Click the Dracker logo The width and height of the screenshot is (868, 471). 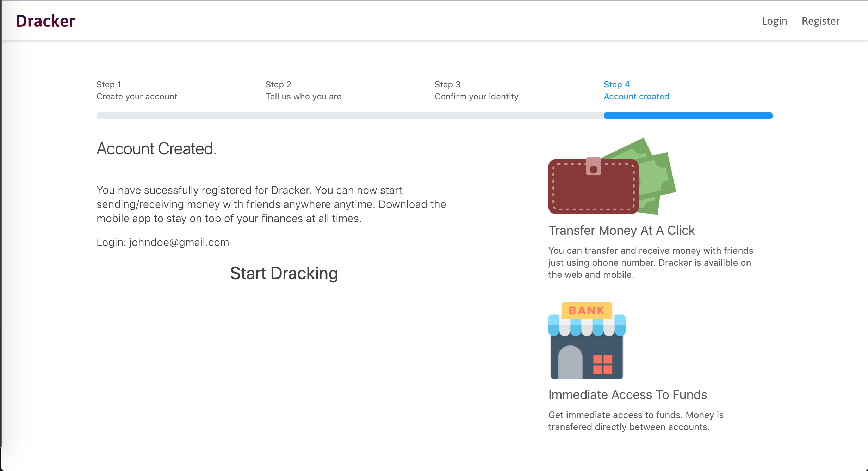(45, 21)
